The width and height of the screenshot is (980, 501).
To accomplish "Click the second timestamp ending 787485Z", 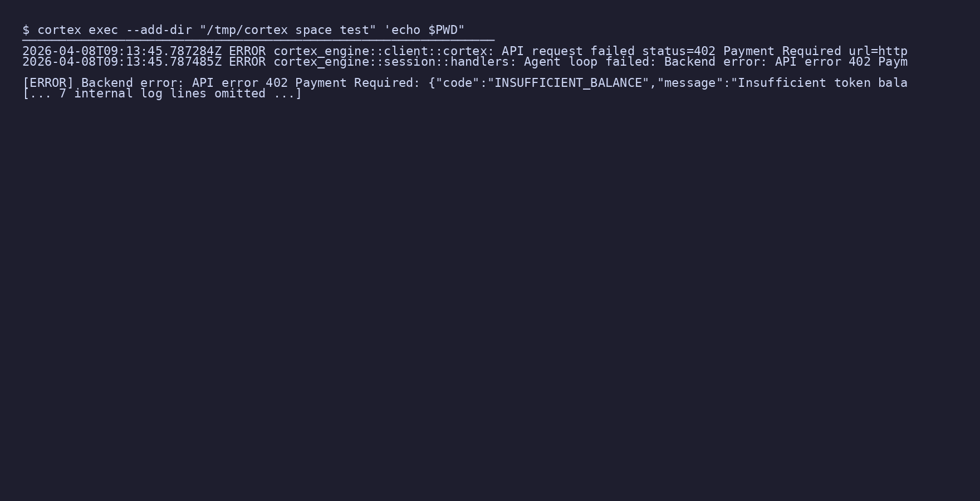I will (122, 62).
